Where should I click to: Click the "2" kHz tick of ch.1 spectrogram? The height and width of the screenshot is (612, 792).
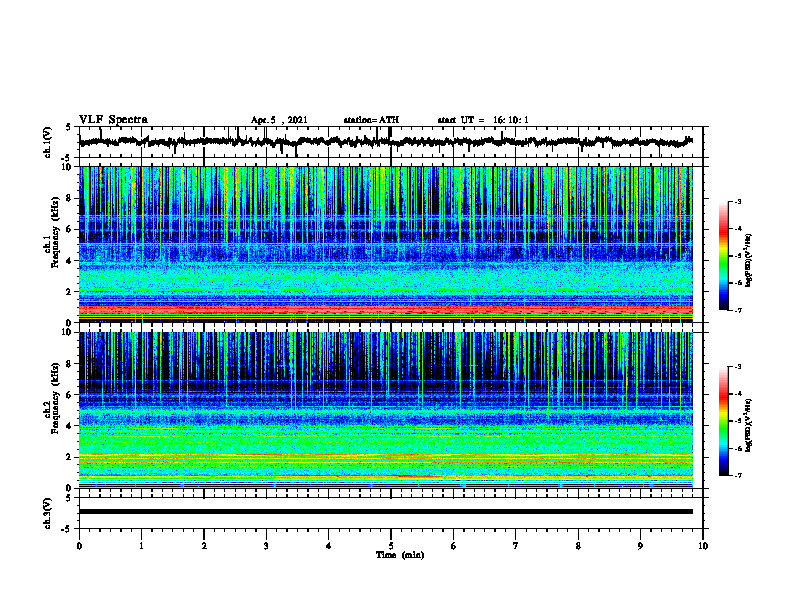[x=69, y=292]
